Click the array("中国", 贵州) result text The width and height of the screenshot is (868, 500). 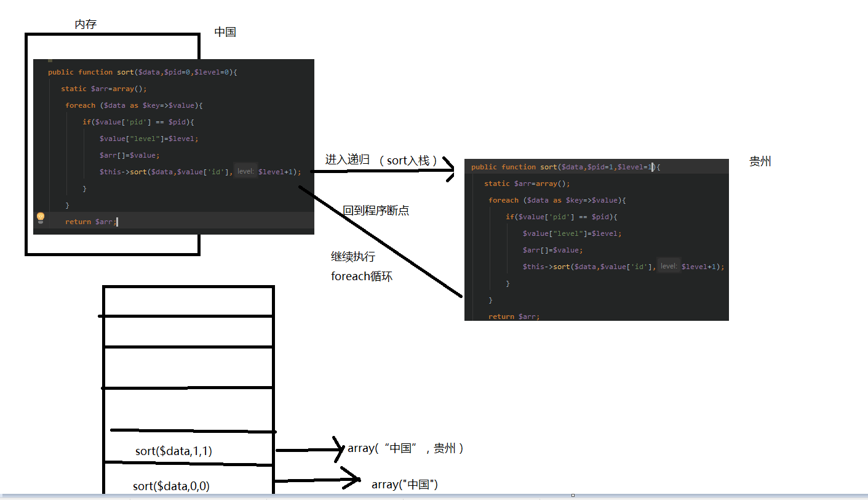(405, 448)
